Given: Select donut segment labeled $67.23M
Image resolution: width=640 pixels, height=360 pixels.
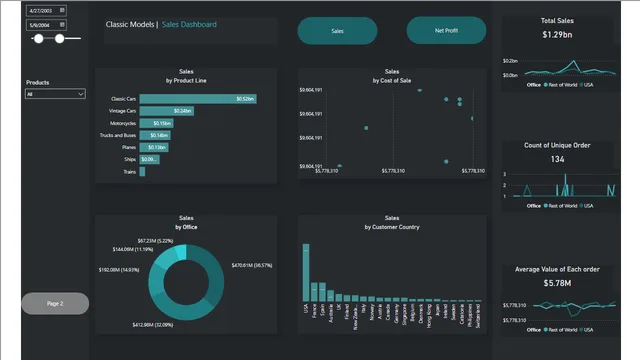Looking at the screenshot, I should pos(181,251).
